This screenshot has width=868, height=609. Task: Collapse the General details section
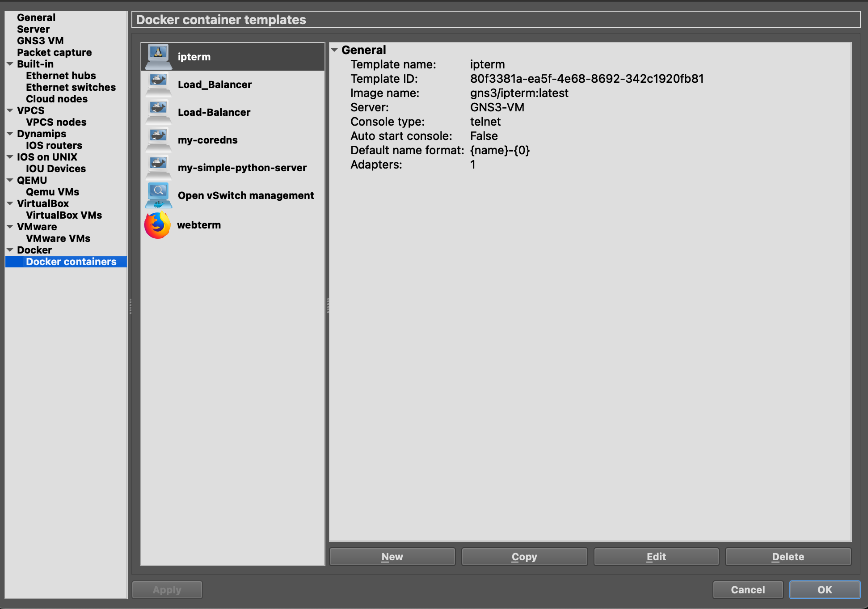click(x=334, y=50)
